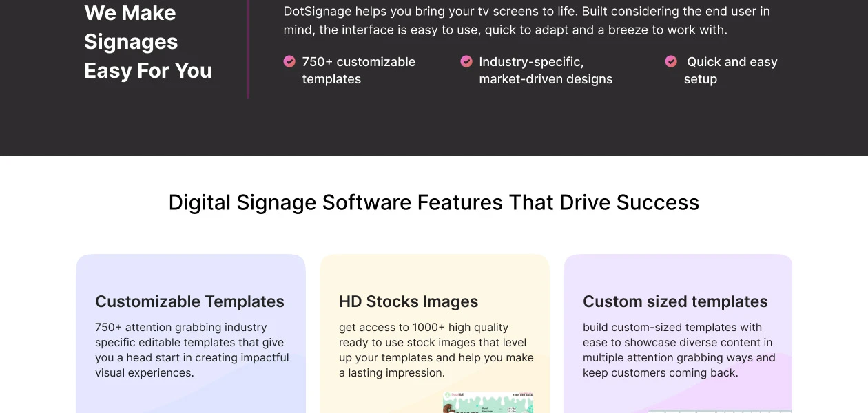Click checkmark icon beside Industry-specific designs
The width and height of the screenshot is (868, 413).
click(466, 62)
